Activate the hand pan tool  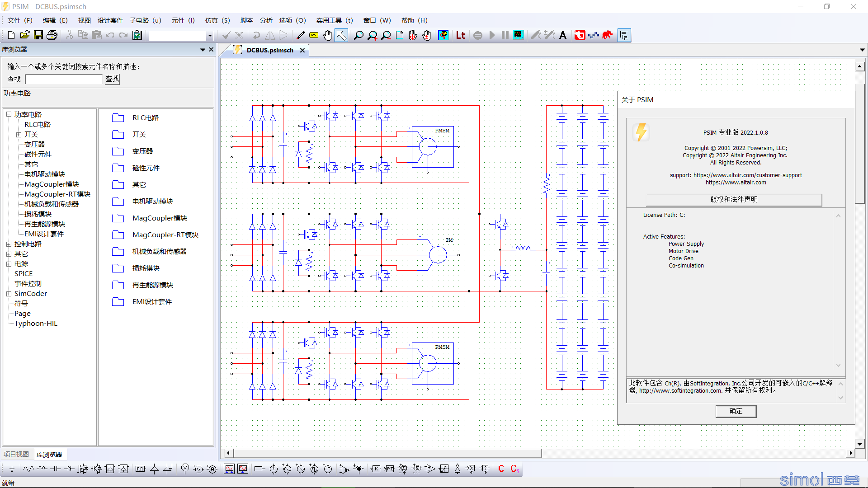pyautogui.click(x=327, y=35)
